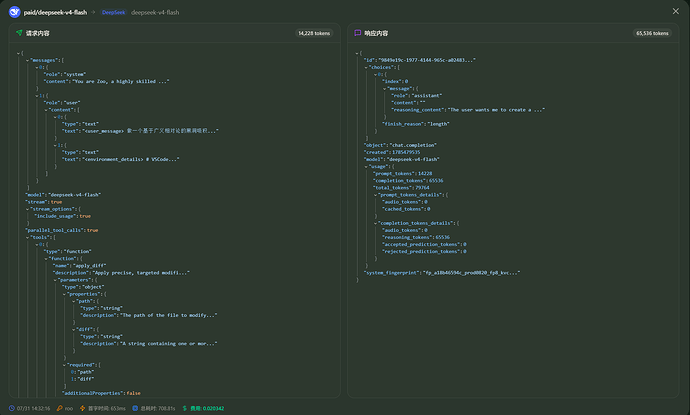Screen dimensions: 690x415
Task: Click the "reasoning_tokens": 65536 line
Action: (416, 237)
